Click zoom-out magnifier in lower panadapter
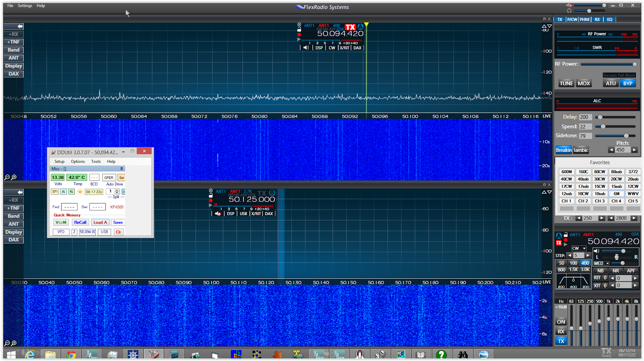This screenshot has width=644, height=361. pos(7,343)
